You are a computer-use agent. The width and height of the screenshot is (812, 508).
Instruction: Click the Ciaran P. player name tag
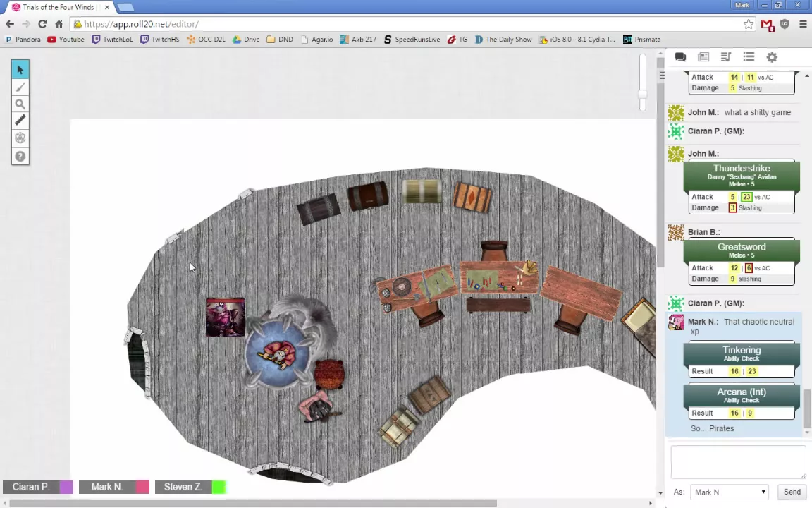coord(31,487)
